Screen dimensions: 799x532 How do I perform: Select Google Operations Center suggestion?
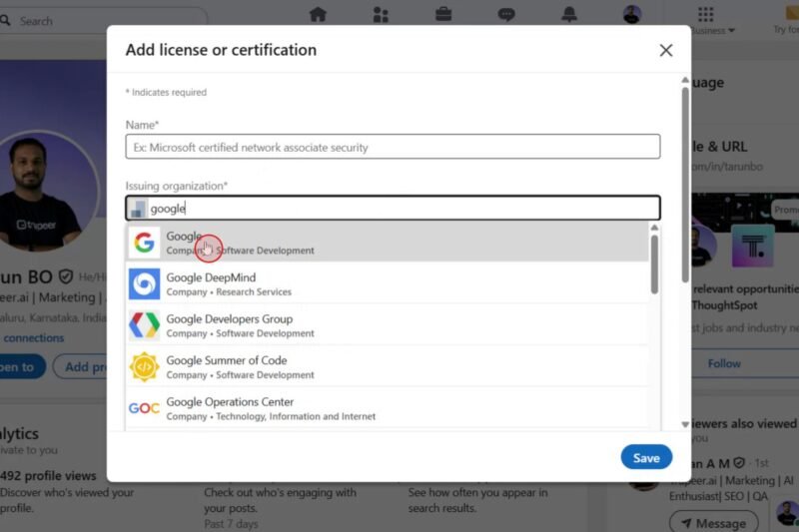tap(388, 408)
